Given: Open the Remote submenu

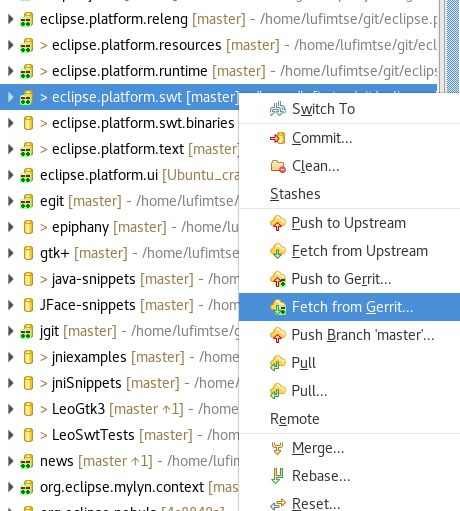Looking at the screenshot, I should coord(349,419).
